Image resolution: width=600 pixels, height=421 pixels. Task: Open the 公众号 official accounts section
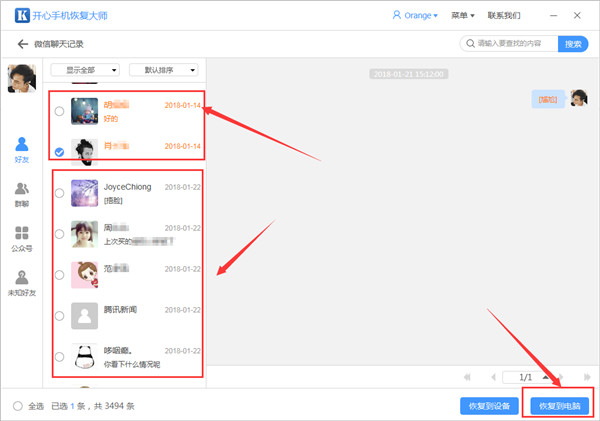21,237
